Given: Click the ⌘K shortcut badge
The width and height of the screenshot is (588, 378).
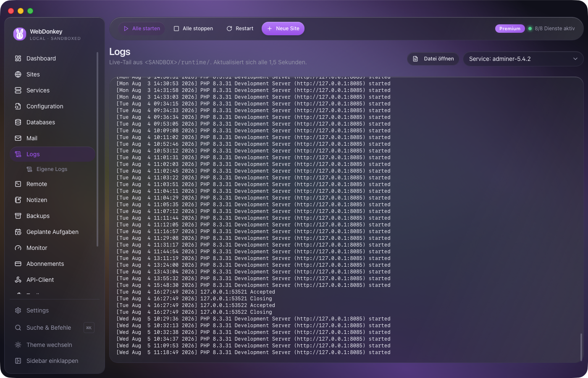Looking at the screenshot, I should pos(89,328).
